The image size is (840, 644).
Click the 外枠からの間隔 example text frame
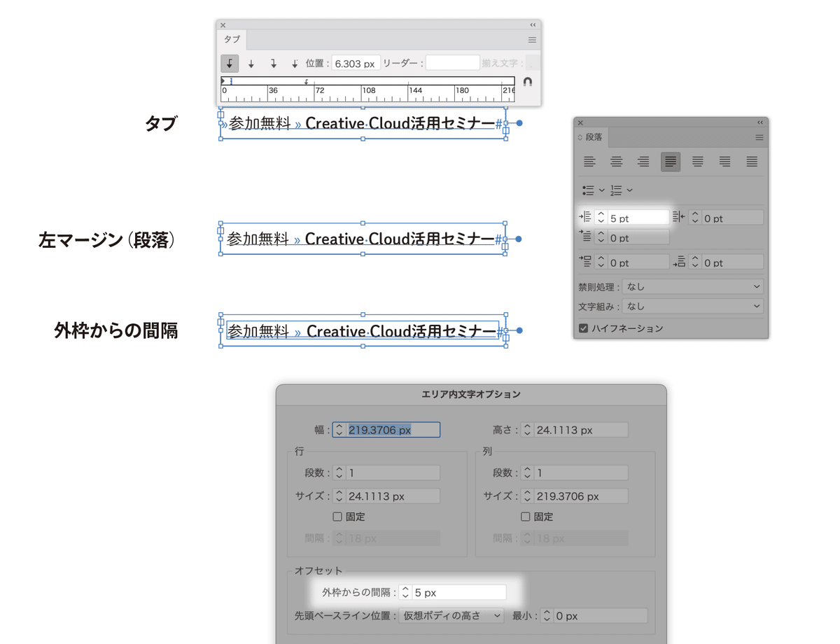click(x=363, y=330)
